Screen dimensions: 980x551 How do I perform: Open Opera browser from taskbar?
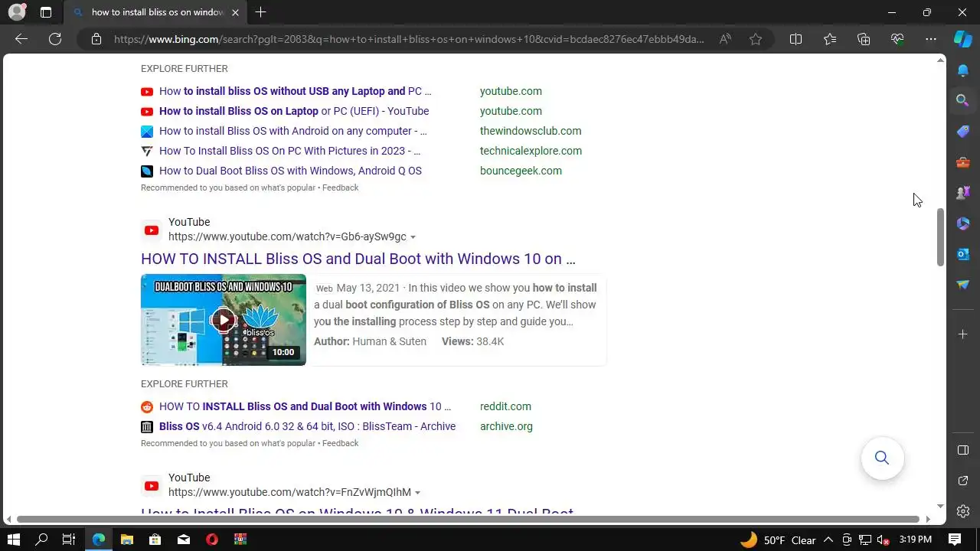point(212,540)
